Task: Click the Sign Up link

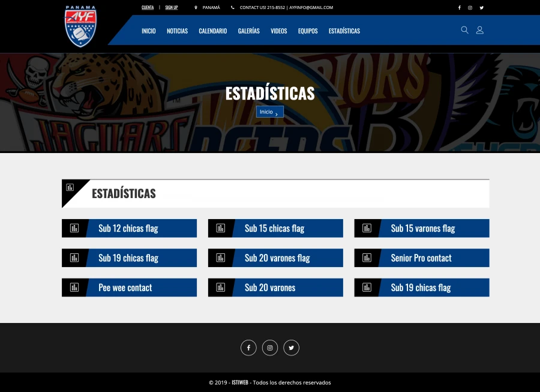Action: (x=172, y=8)
